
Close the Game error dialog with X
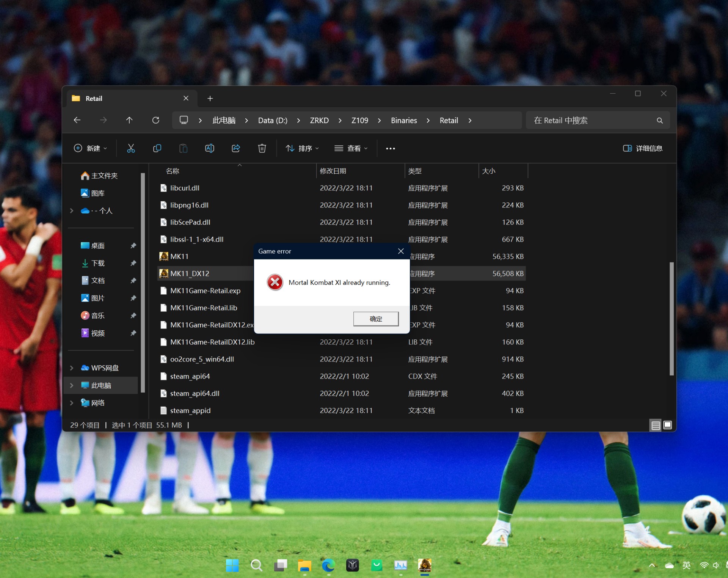click(x=401, y=251)
